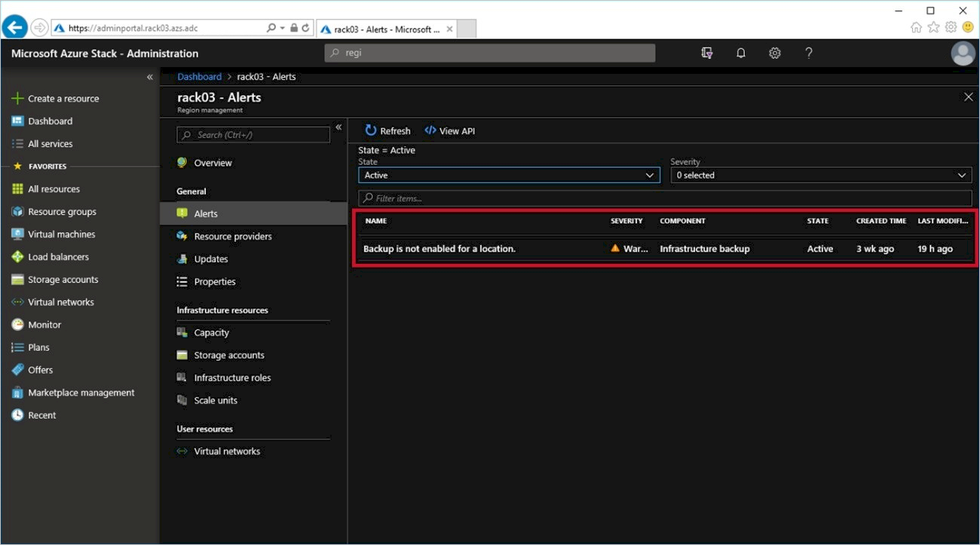Select Alerts in the blade menu

(x=253, y=214)
